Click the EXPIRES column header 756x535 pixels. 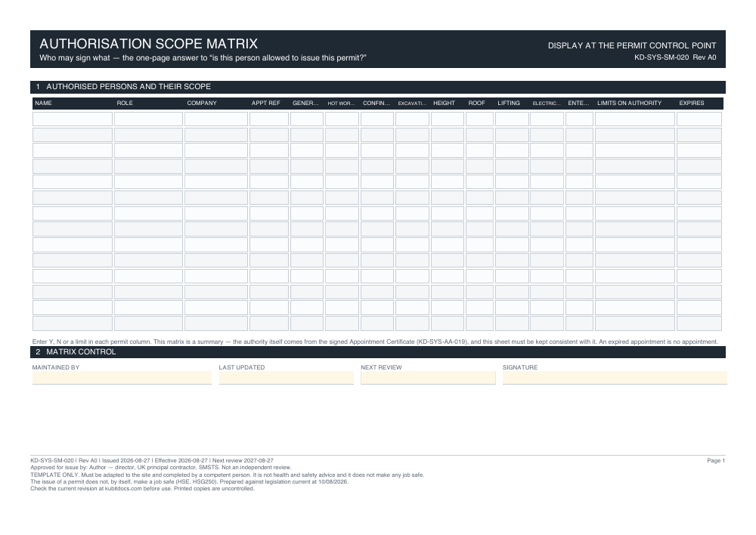pos(692,103)
